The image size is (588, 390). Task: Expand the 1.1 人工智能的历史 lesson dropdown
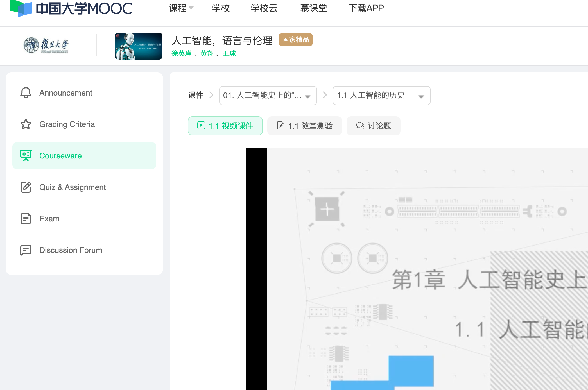[381, 96]
